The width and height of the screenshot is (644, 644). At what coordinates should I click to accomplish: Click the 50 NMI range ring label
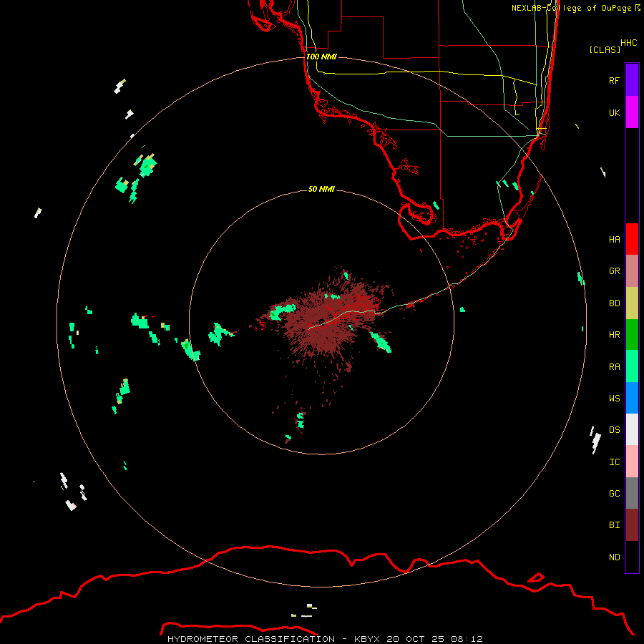[x=321, y=189]
